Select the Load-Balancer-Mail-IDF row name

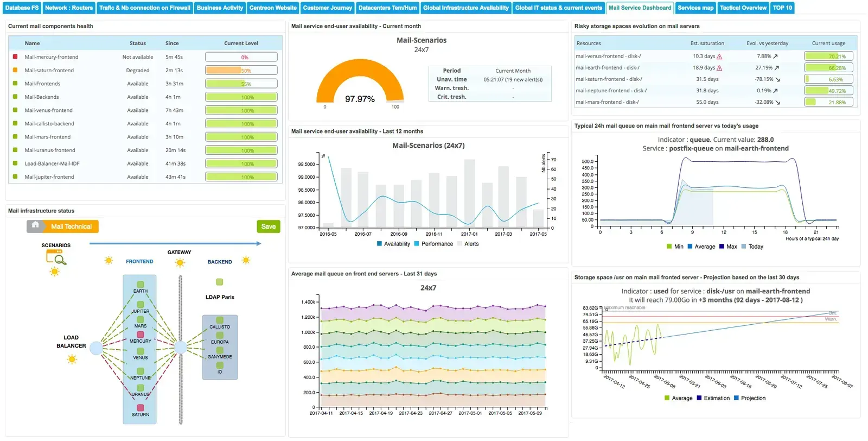53,163
